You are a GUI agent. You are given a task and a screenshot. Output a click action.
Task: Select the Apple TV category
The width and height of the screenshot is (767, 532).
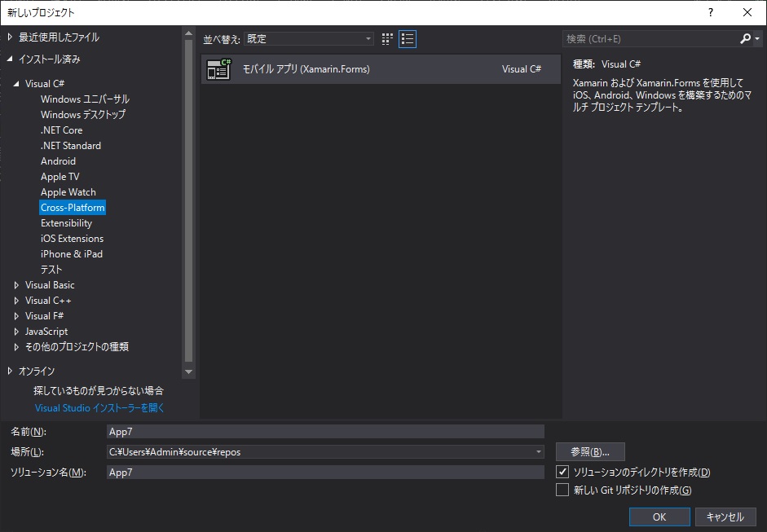click(60, 176)
